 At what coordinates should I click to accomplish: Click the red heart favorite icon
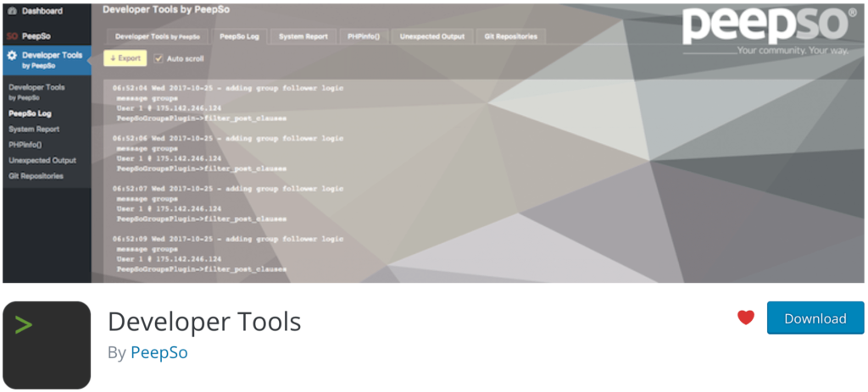click(x=746, y=317)
